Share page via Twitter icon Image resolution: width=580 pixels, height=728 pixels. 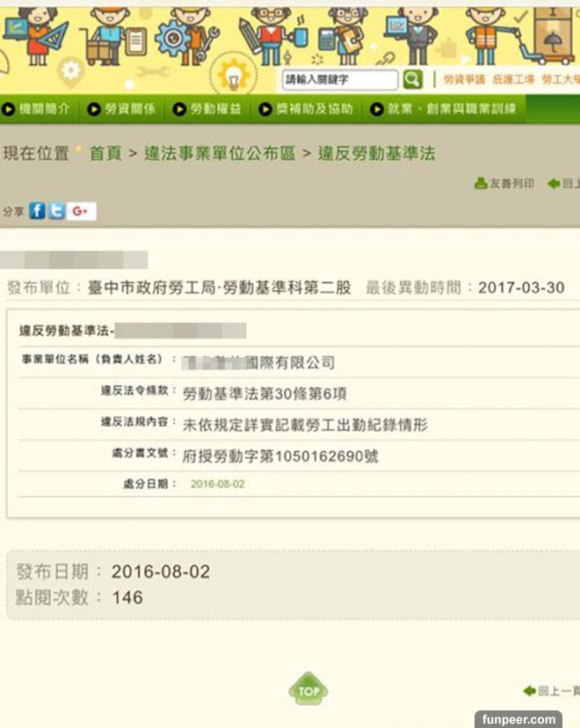[x=56, y=211]
